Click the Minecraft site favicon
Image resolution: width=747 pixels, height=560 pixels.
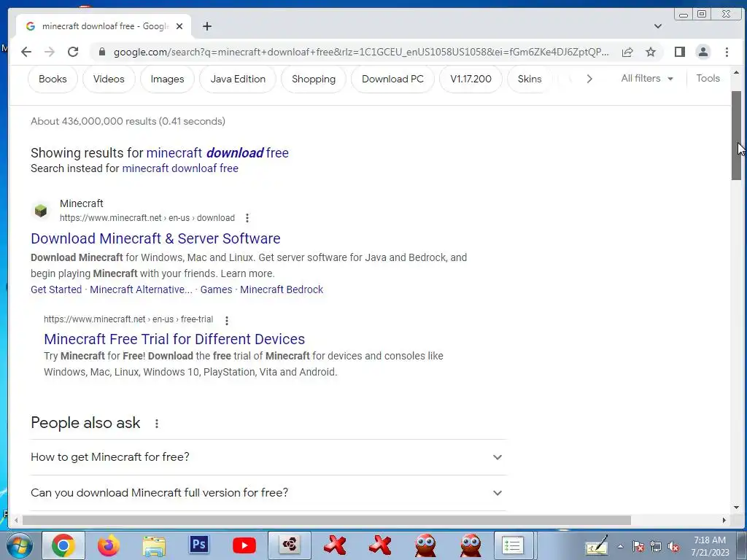point(41,211)
